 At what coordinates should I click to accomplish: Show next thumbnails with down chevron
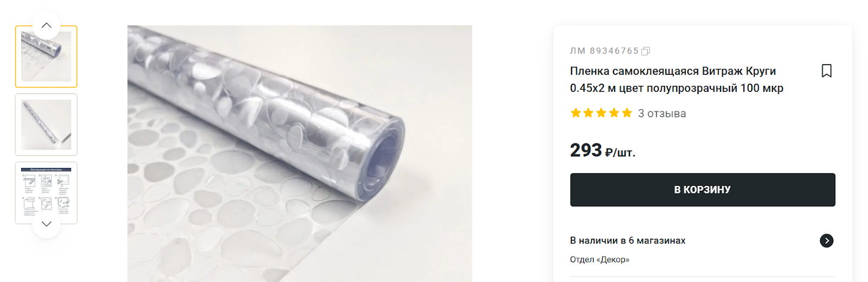tap(47, 223)
